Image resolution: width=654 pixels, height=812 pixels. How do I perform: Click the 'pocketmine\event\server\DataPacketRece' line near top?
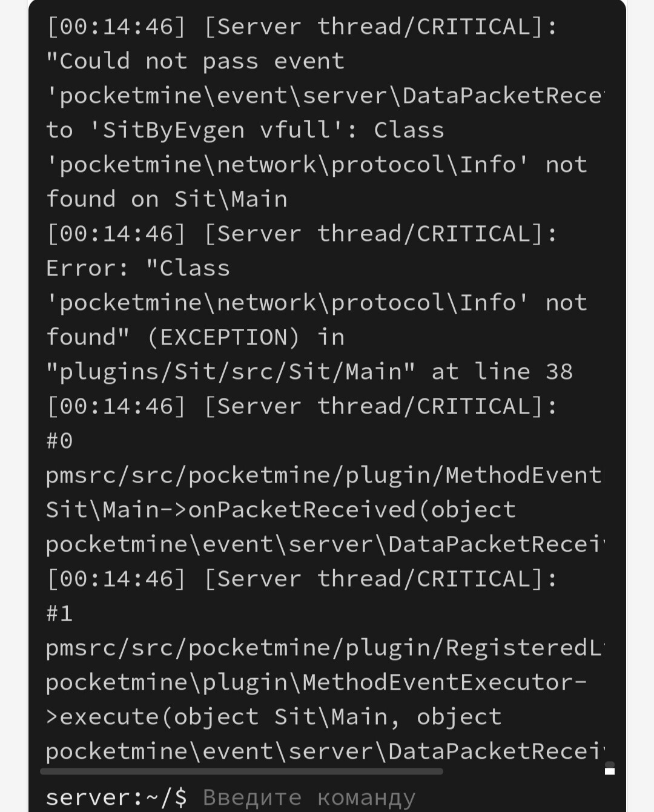pos(325,96)
